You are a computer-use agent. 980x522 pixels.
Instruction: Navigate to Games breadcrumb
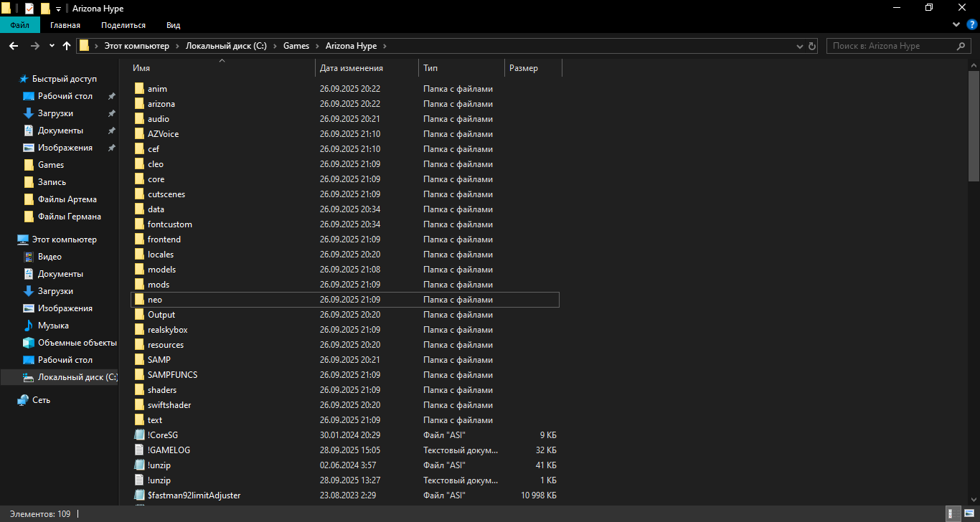click(296, 46)
